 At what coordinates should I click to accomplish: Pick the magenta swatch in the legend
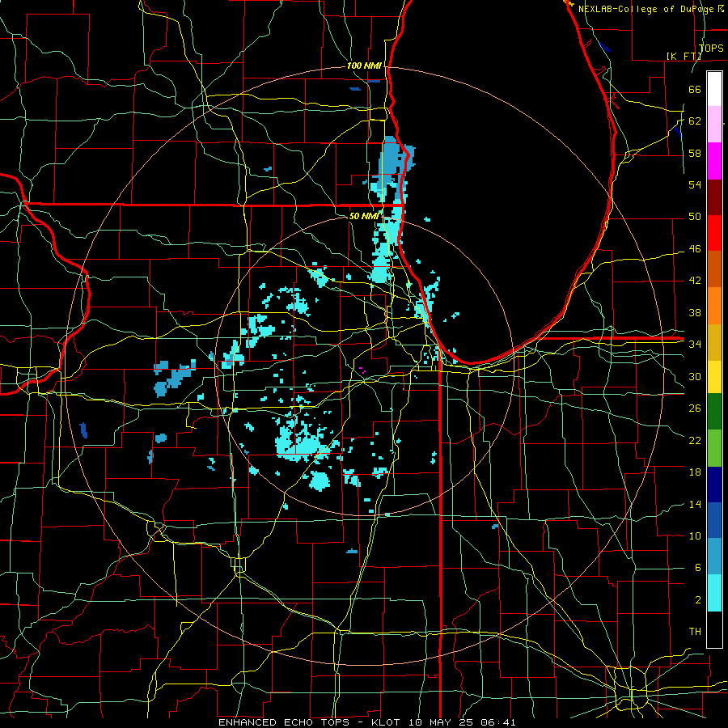tap(714, 161)
